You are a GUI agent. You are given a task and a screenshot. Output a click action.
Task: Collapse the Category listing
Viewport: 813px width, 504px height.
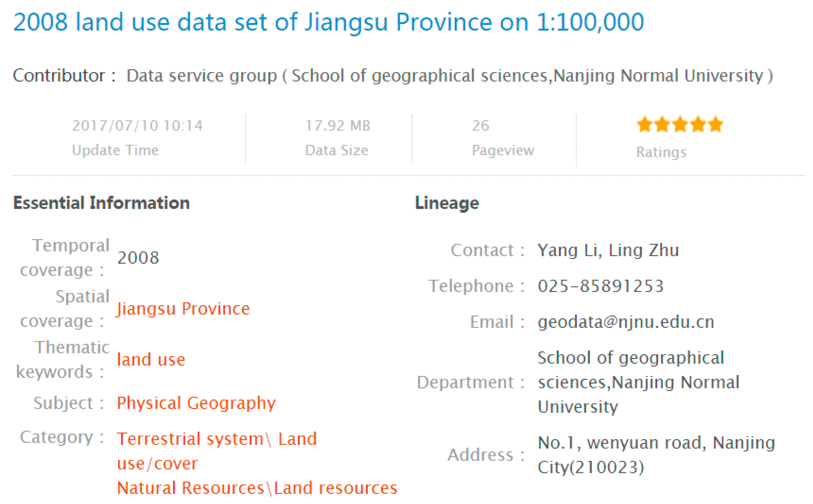pyautogui.click(x=217, y=438)
